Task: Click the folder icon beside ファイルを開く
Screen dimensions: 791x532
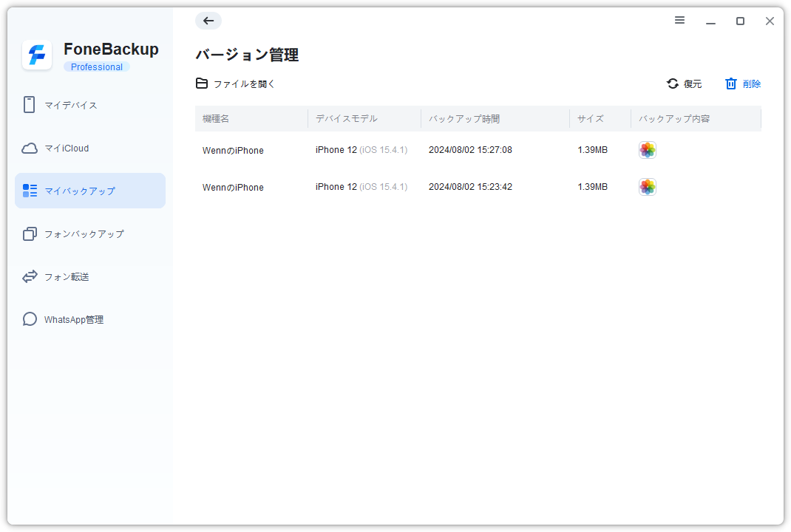Action: (x=202, y=83)
